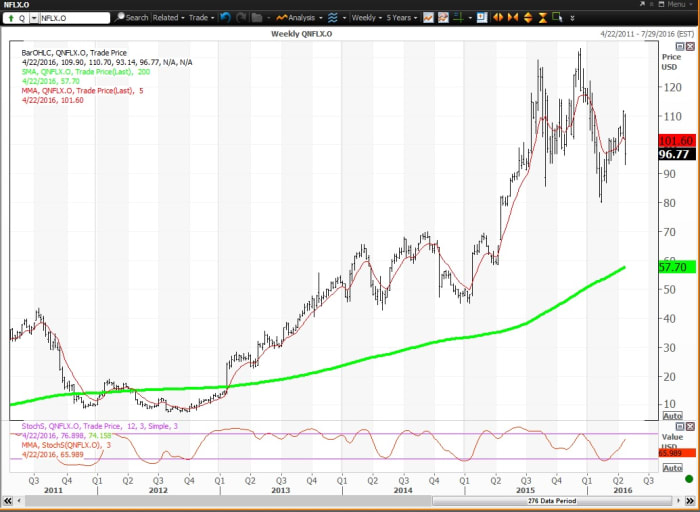Click the black 96.77 last price tag
Image resolution: width=700 pixels, height=512 pixels.
point(677,154)
